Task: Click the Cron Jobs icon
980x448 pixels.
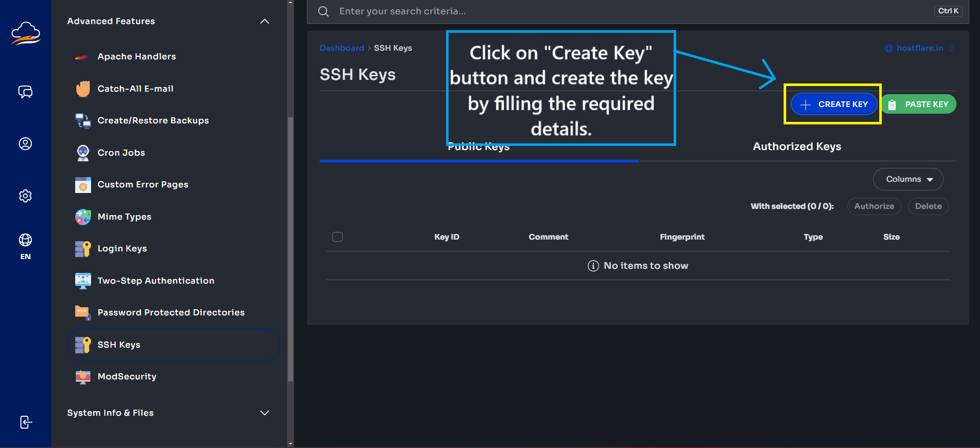Action: coord(83,153)
